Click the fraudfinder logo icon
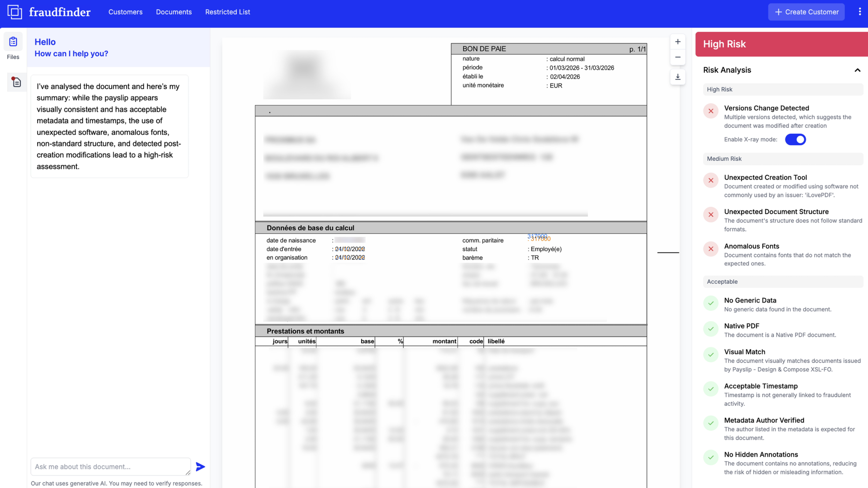 coord(15,12)
